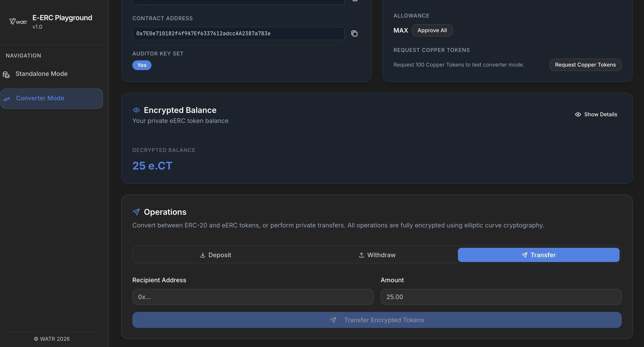
Task: Click the upload icon on the Withdraw tab
Action: (361, 255)
